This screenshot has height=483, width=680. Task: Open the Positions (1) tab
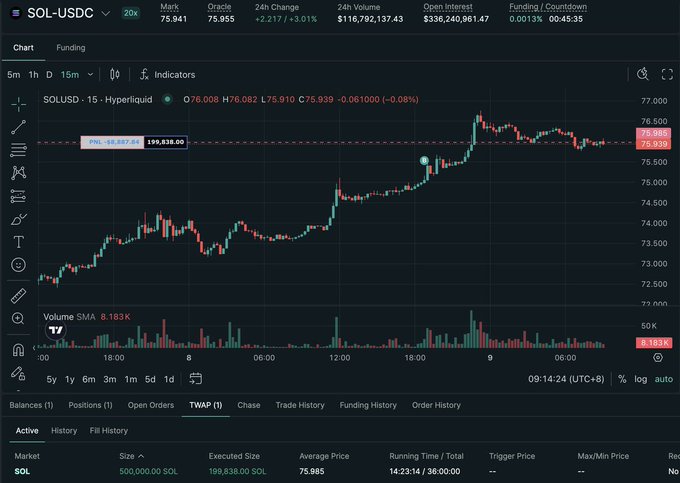[x=90, y=405]
